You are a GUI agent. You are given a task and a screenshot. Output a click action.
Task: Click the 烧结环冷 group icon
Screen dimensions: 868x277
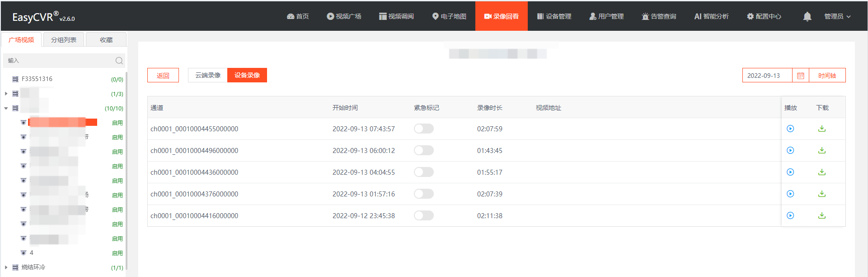pos(15,267)
